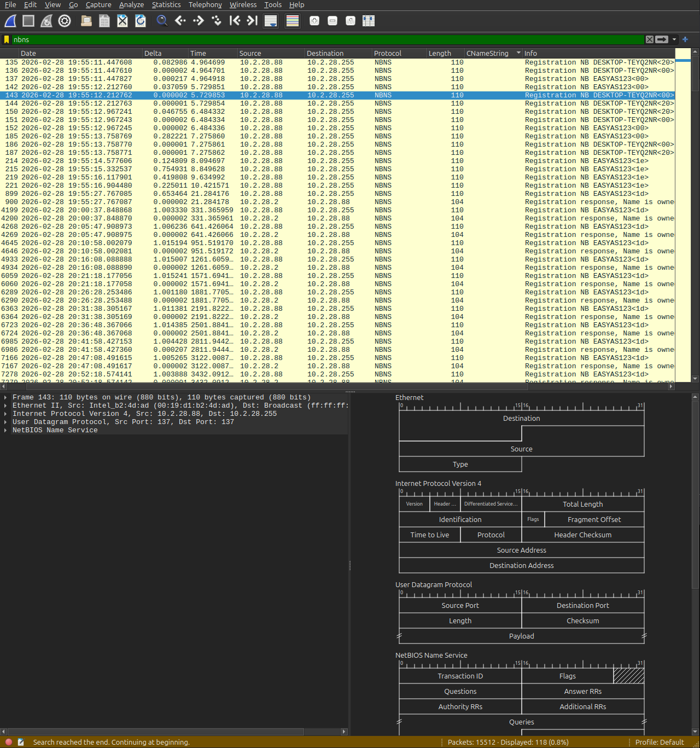Open capture options gear icon
The width and height of the screenshot is (700, 748).
[65, 21]
